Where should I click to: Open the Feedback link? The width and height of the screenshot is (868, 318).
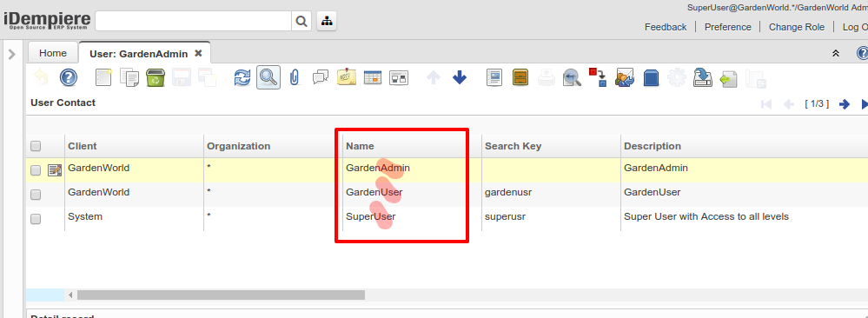666,27
